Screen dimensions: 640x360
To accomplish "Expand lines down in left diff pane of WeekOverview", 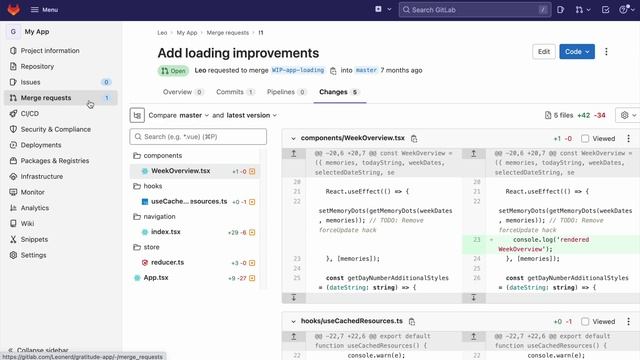I will pos(293,298).
